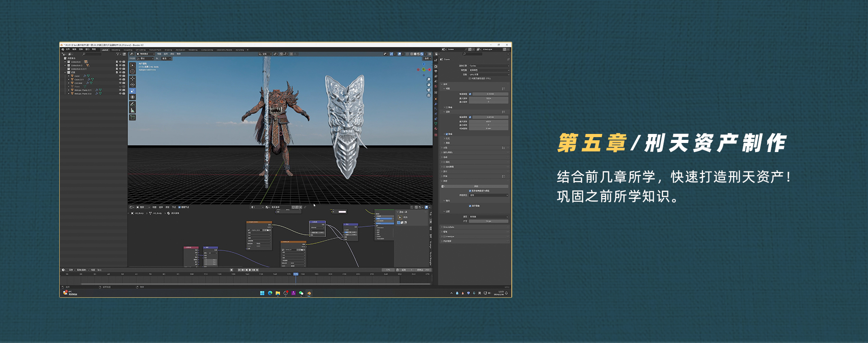Expand the Motion Blur panel
The width and height of the screenshot is (868, 343).
475,167
